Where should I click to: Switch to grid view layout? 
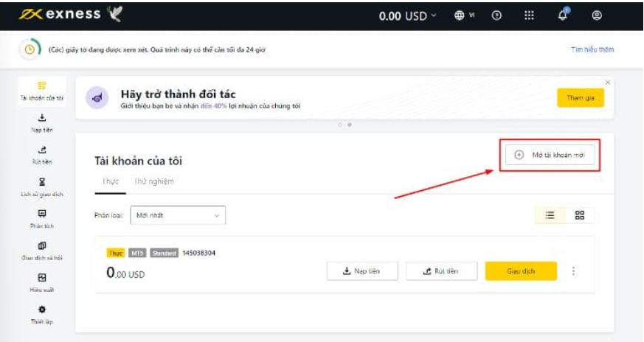click(x=579, y=215)
